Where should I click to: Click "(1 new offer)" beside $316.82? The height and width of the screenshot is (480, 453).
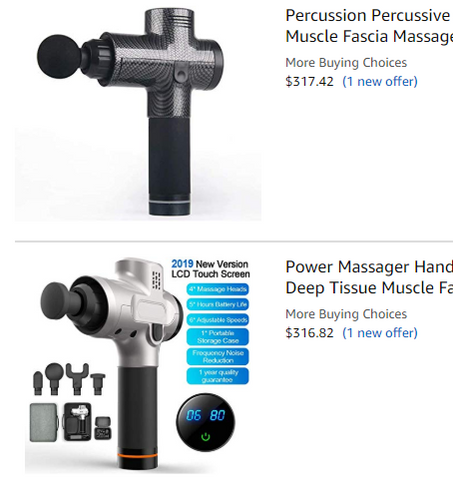click(x=380, y=333)
